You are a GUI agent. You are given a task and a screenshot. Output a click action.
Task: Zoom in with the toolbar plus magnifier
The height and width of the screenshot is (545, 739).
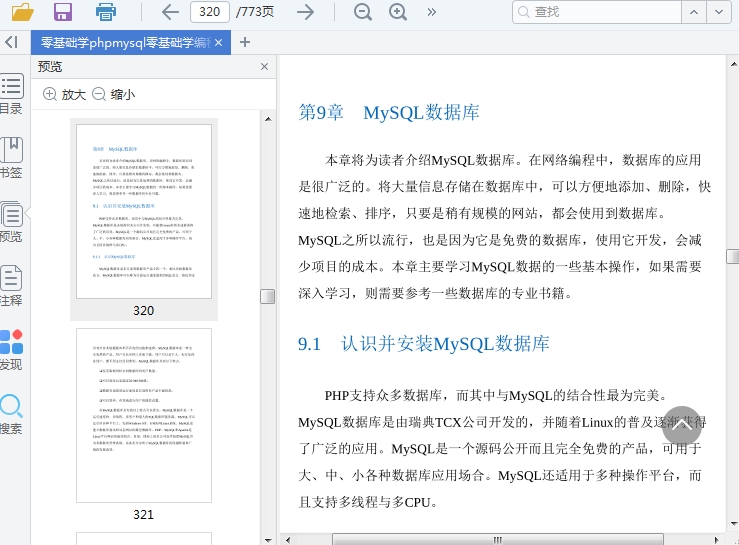tap(398, 12)
